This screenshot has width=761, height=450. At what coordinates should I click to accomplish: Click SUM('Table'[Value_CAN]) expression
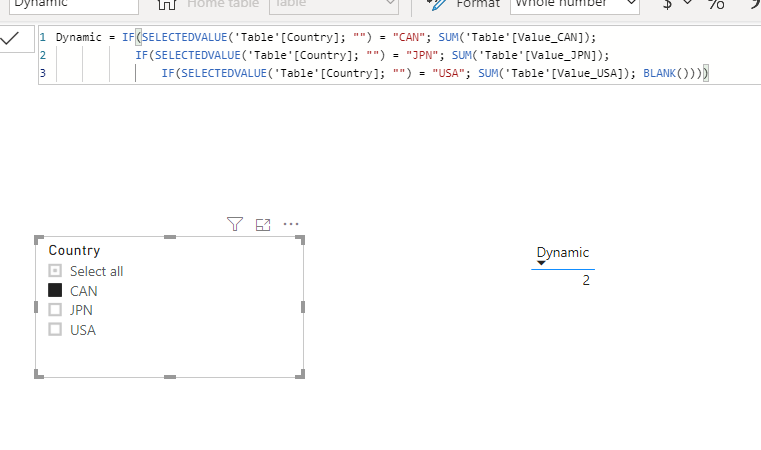click(x=514, y=37)
